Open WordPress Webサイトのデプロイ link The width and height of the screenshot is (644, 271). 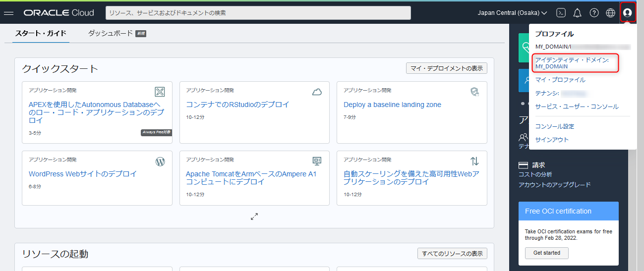point(83,174)
